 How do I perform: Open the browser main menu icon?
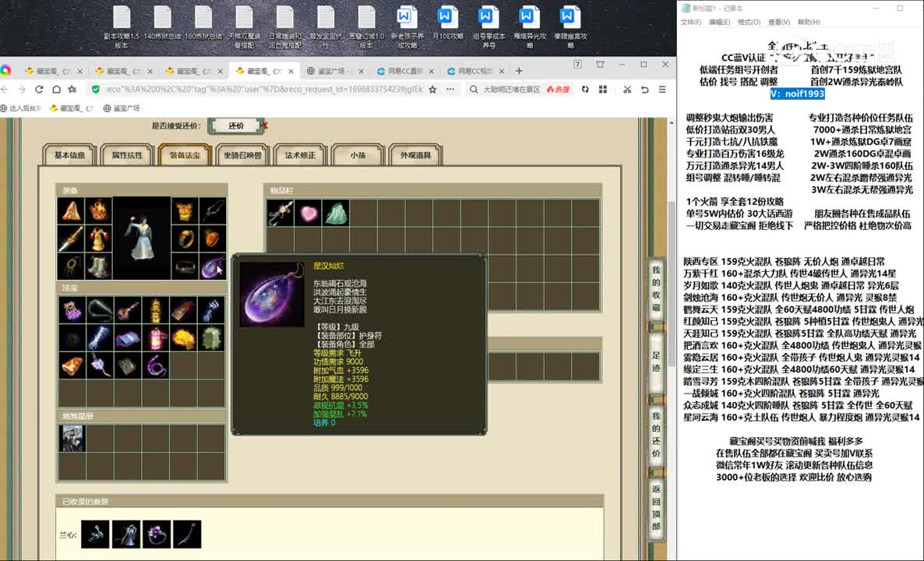coord(662,90)
